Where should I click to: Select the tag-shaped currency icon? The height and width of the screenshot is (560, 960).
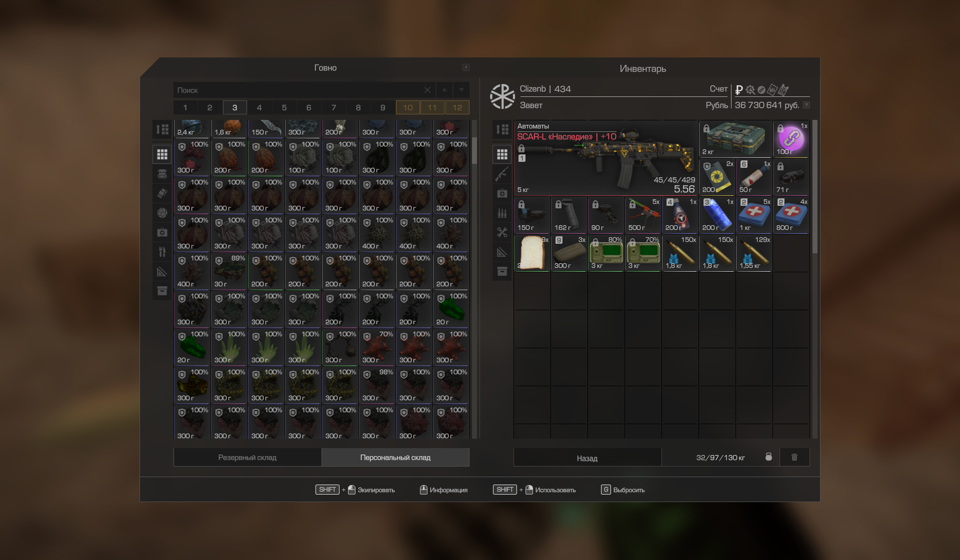pyautogui.click(x=783, y=90)
